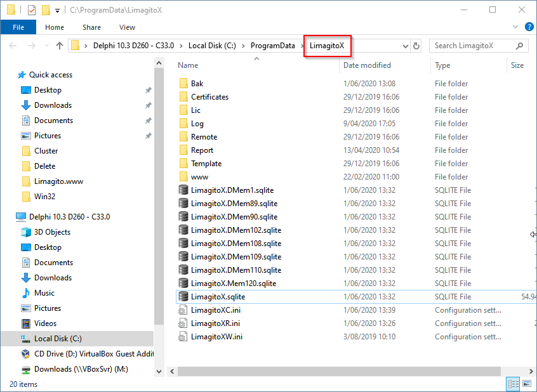This screenshot has height=392, width=537.
Task: Open the Template folder
Action: pyautogui.click(x=206, y=163)
